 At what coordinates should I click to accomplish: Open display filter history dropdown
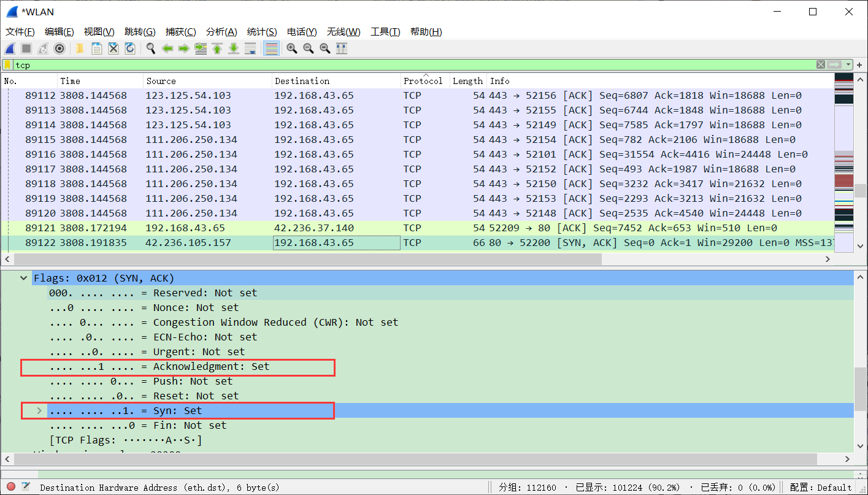pyautogui.click(x=848, y=64)
